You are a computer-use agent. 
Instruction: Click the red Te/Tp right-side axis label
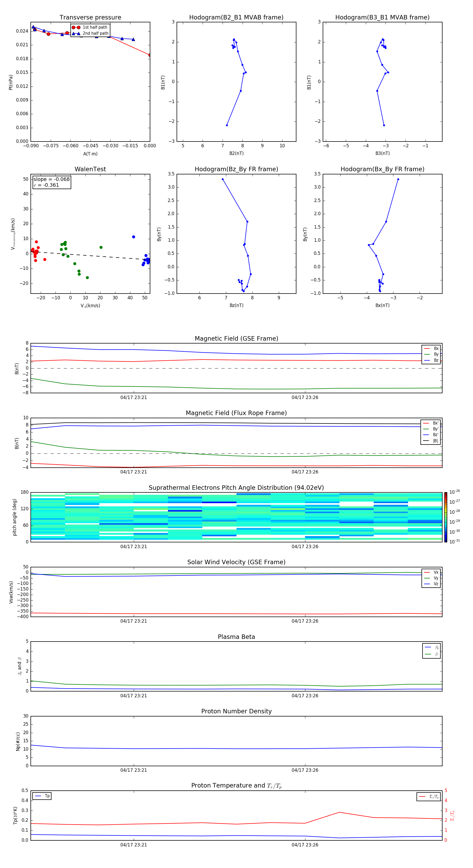(452, 815)
